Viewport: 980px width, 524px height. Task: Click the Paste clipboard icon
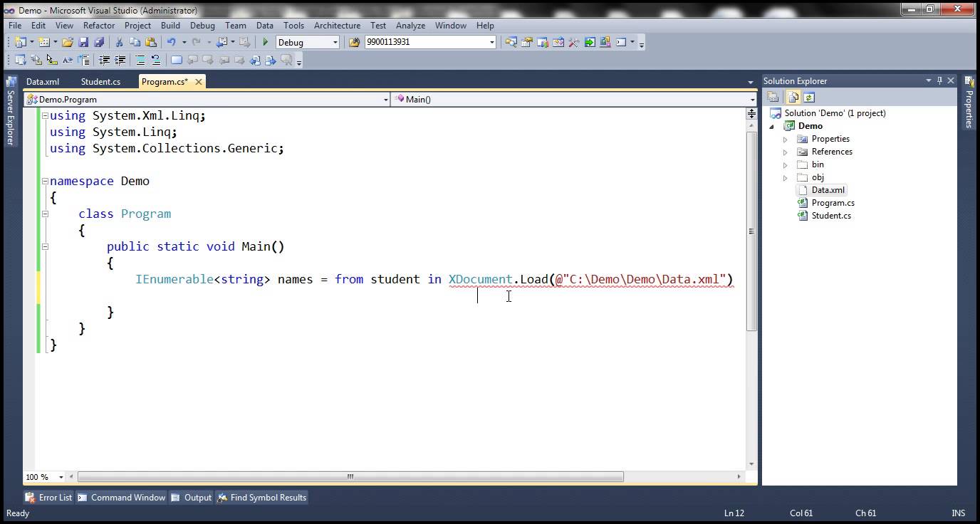pyautogui.click(x=151, y=42)
